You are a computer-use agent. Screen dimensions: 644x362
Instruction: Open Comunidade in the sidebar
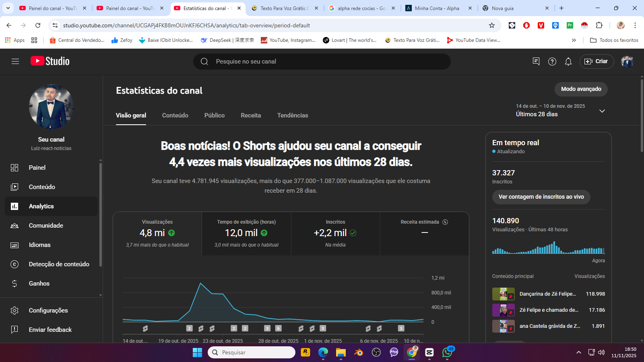[51, 226]
